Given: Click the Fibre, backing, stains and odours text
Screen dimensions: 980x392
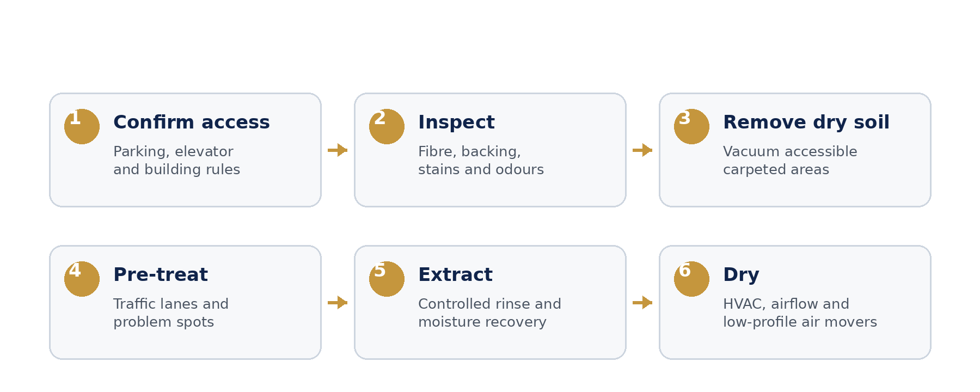Looking at the screenshot, I should tap(481, 160).
